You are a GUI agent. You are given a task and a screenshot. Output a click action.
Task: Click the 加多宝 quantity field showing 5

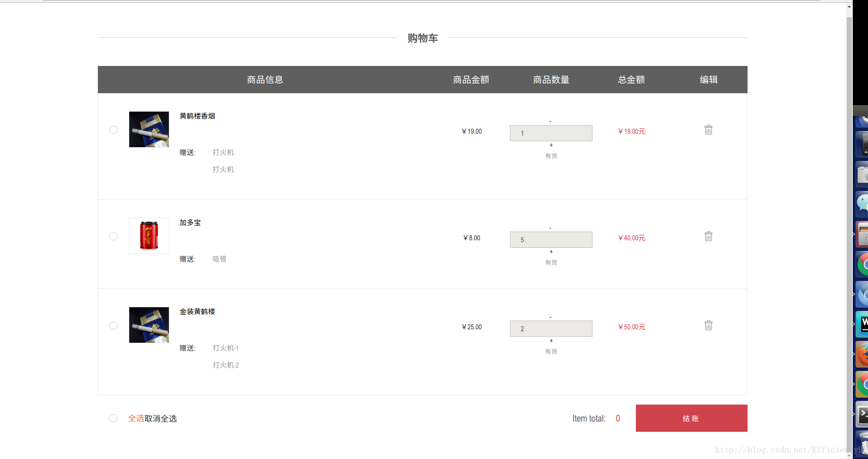click(x=551, y=239)
